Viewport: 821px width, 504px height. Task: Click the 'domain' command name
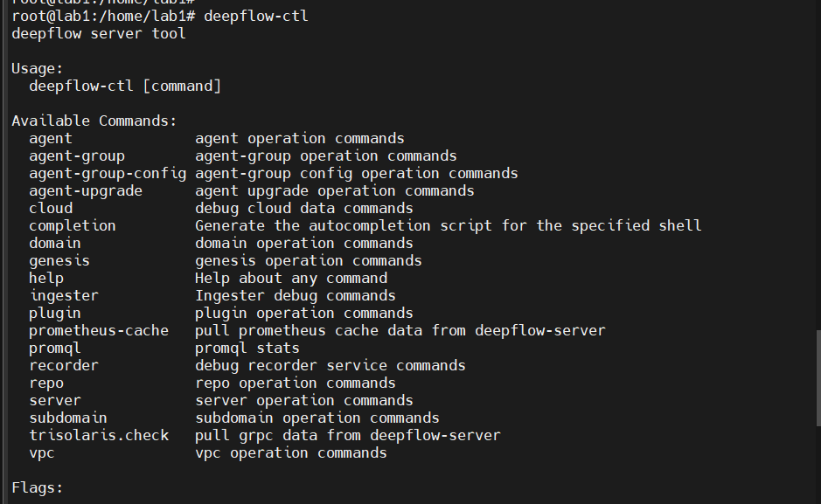coord(55,243)
